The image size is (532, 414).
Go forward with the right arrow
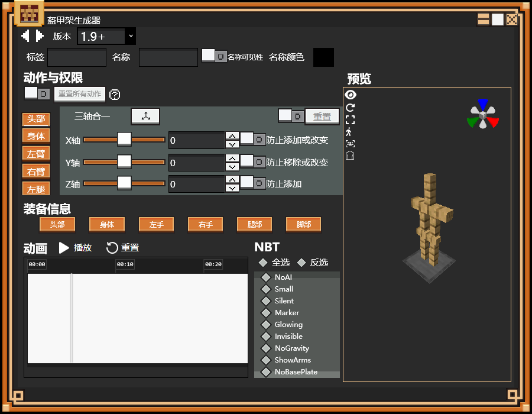point(40,35)
